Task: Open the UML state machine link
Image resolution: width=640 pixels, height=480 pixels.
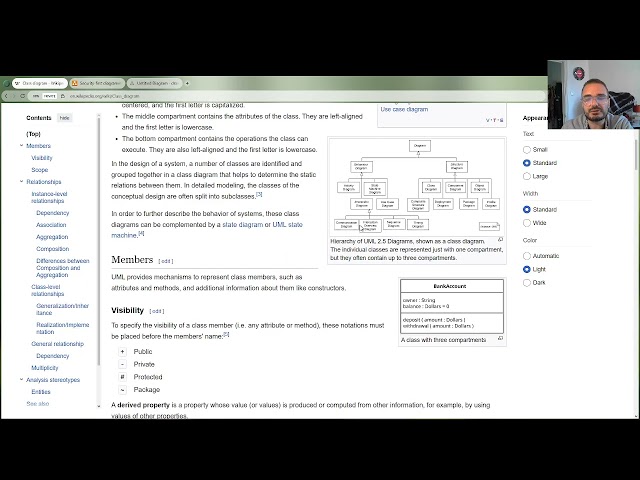Action: click(207, 230)
